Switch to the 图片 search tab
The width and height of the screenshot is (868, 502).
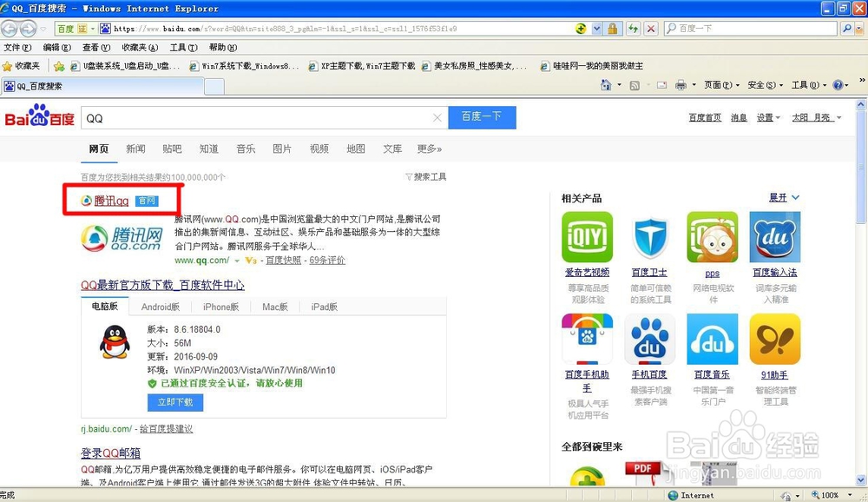[282, 149]
